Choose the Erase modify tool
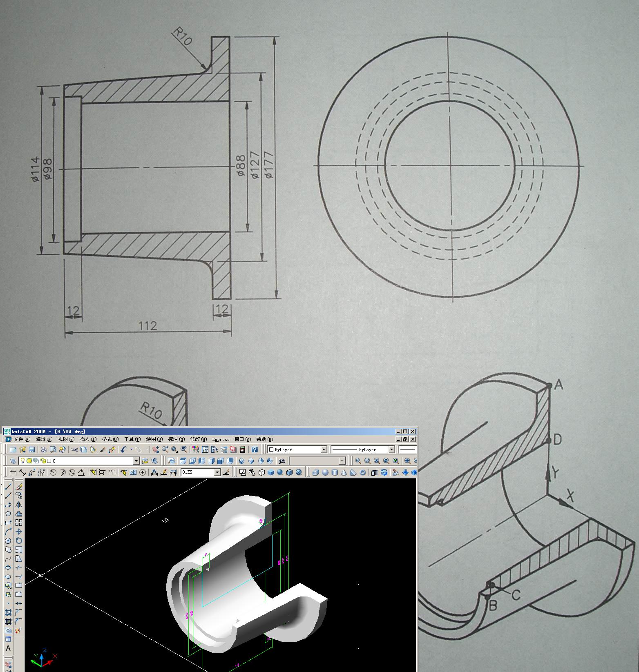 (x=19, y=487)
